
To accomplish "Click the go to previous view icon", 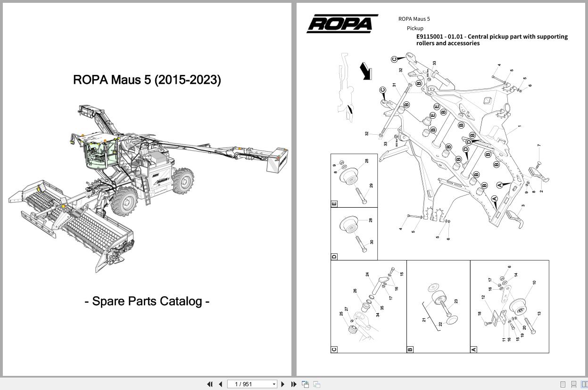I will point(306,384).
